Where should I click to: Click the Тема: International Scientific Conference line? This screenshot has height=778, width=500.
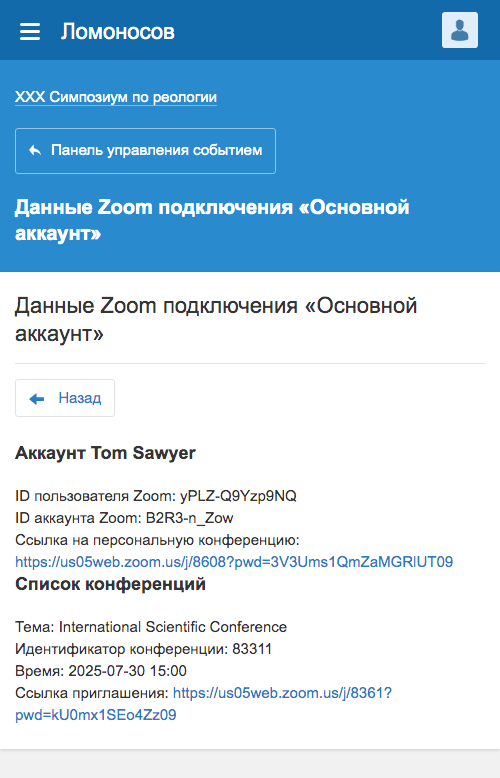click(151, 627)
